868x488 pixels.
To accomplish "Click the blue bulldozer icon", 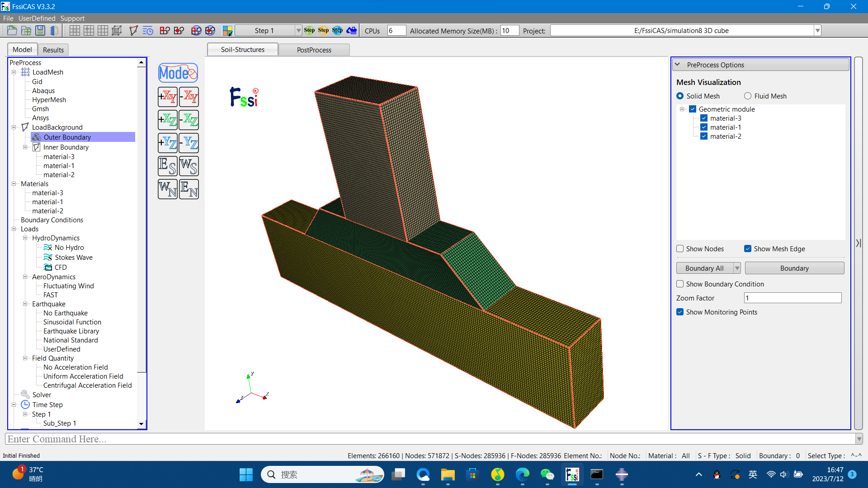I will point(351,30).
